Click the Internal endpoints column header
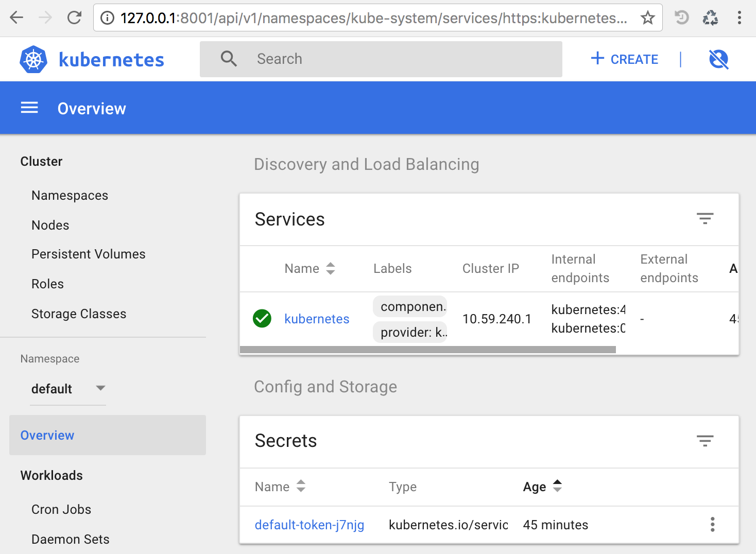 tap(580, 268)
